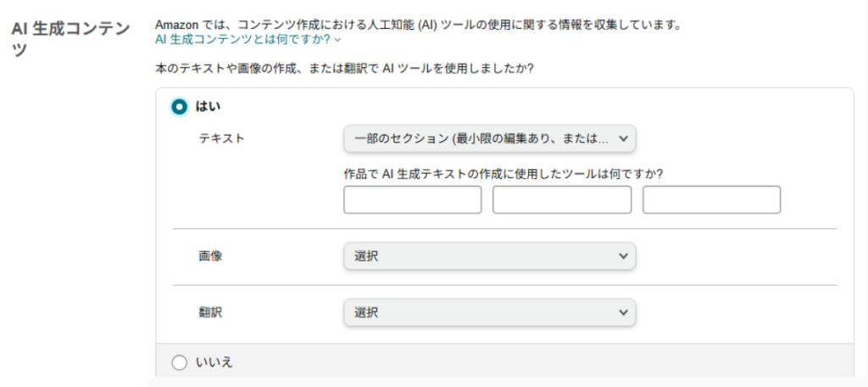Click the chevron arrow in the 翻訳 dropdown
The width and height of the screenshot is (868, 387).
624,312
